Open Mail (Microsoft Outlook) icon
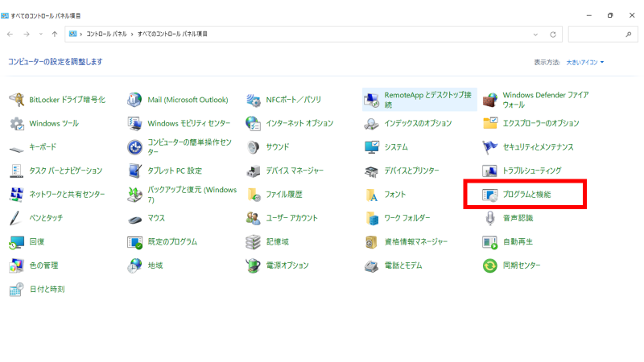The width and height of the screenshot is (644, 362). coord(134,100)
